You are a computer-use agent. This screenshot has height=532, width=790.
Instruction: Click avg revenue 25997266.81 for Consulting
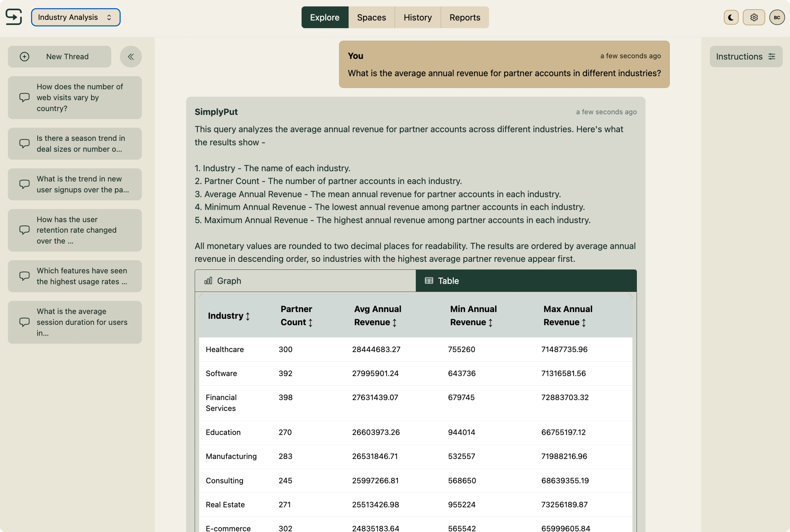pyautogui.click(x=375, y=481)
